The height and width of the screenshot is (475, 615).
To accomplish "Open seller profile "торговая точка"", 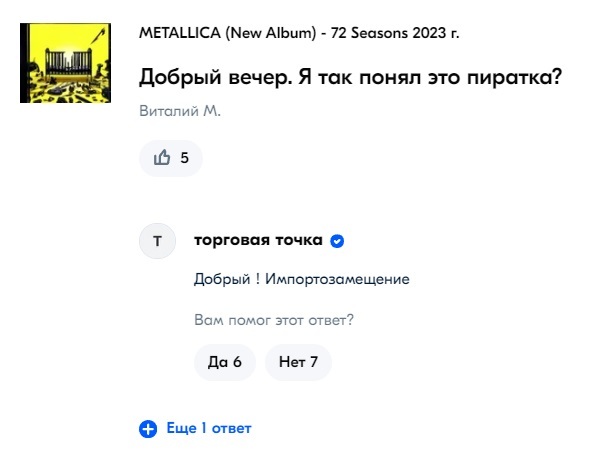I will tap(258, 241).
